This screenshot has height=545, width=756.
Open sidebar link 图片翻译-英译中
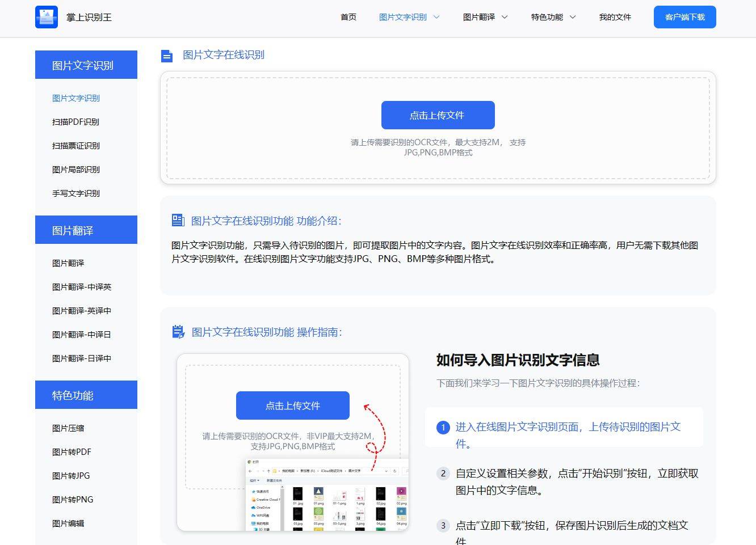[82, 311]
